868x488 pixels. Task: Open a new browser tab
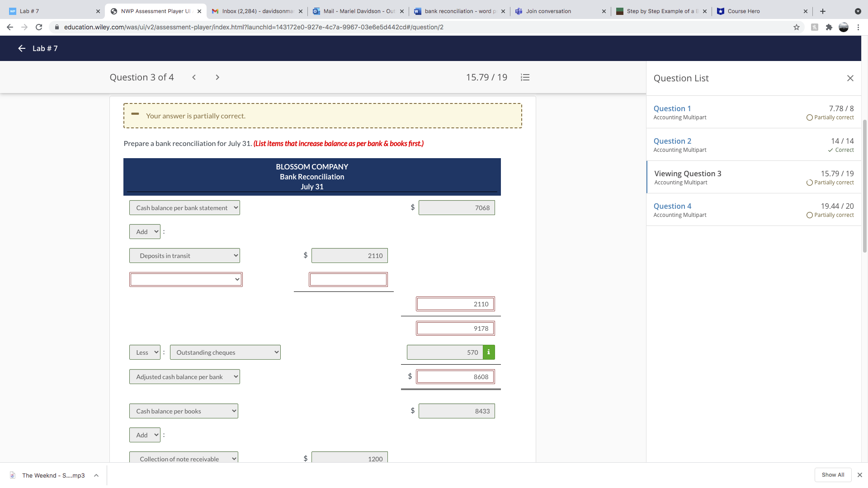pos(823,11)
